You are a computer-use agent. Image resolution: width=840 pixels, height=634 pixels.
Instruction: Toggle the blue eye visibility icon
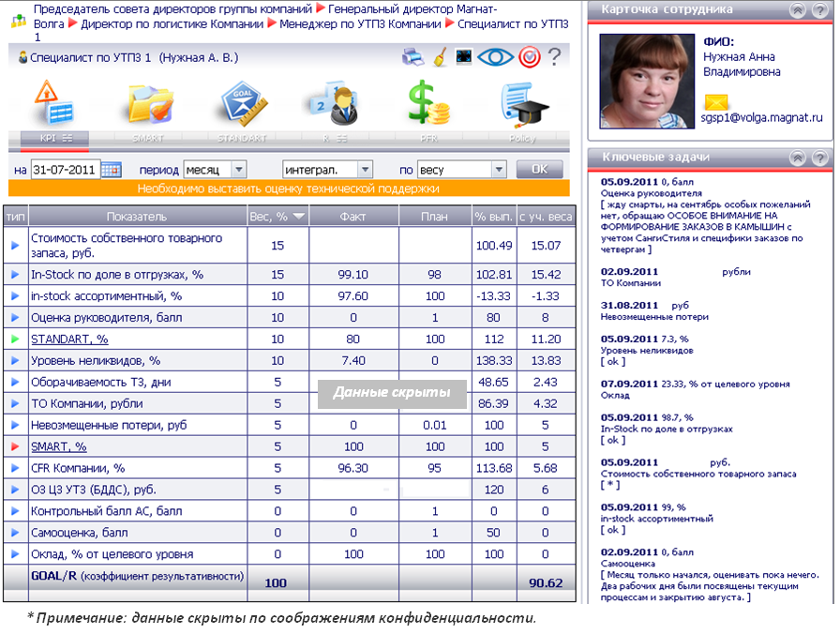pyautogui.click(x=495, y=57)
